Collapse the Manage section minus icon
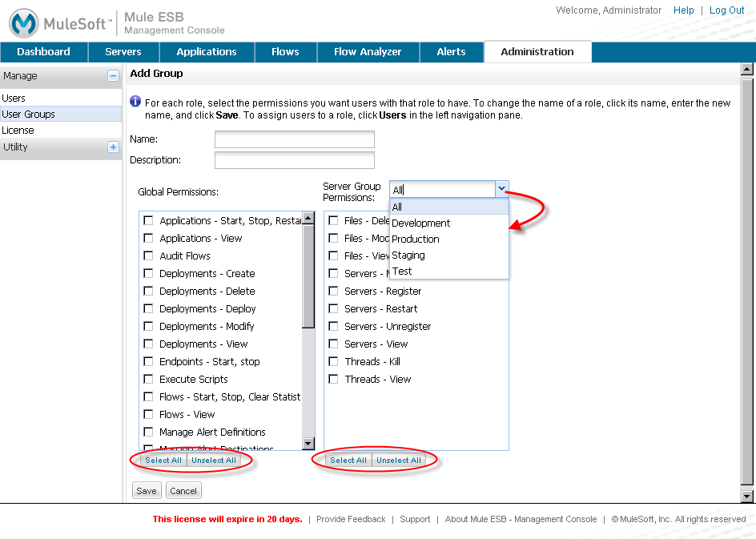 pyautogui.click(x=113, y=76)
